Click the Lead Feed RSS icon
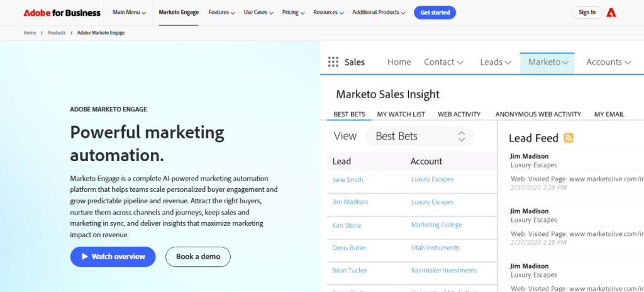The width and height of the screenshot is (644, 292). point(569,138)
